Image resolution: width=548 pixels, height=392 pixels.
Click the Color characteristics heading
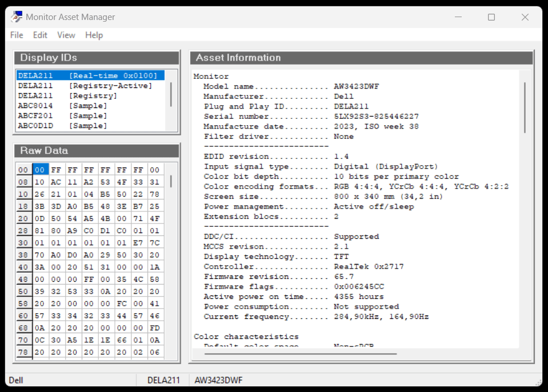[246, 337]
